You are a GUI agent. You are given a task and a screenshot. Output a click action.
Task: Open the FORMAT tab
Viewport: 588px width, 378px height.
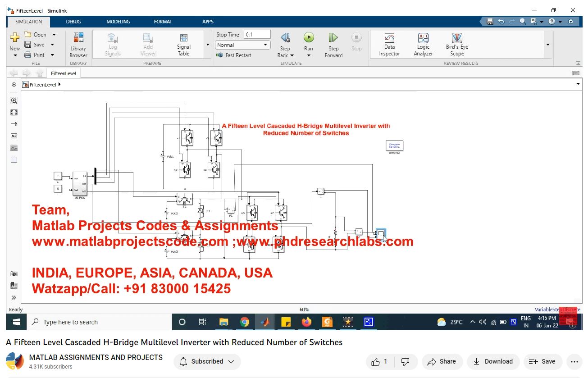pos(163,22)
